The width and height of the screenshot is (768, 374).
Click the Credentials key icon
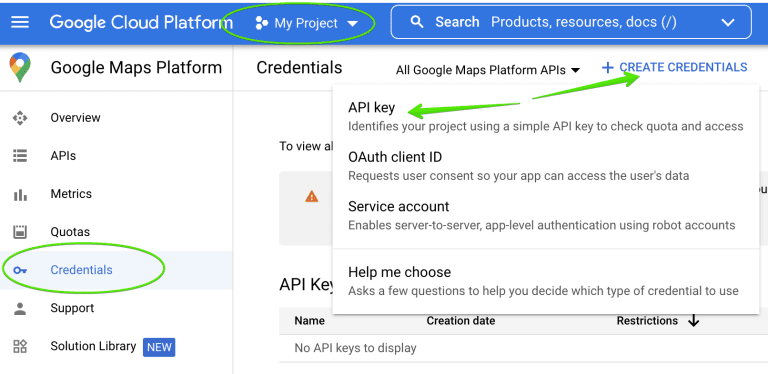click(20, 270)
